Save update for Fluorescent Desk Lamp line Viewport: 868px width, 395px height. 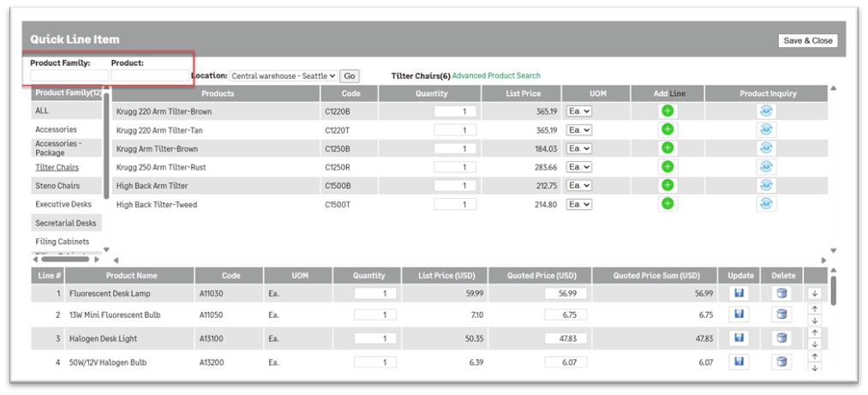click(x=739, y=293)
